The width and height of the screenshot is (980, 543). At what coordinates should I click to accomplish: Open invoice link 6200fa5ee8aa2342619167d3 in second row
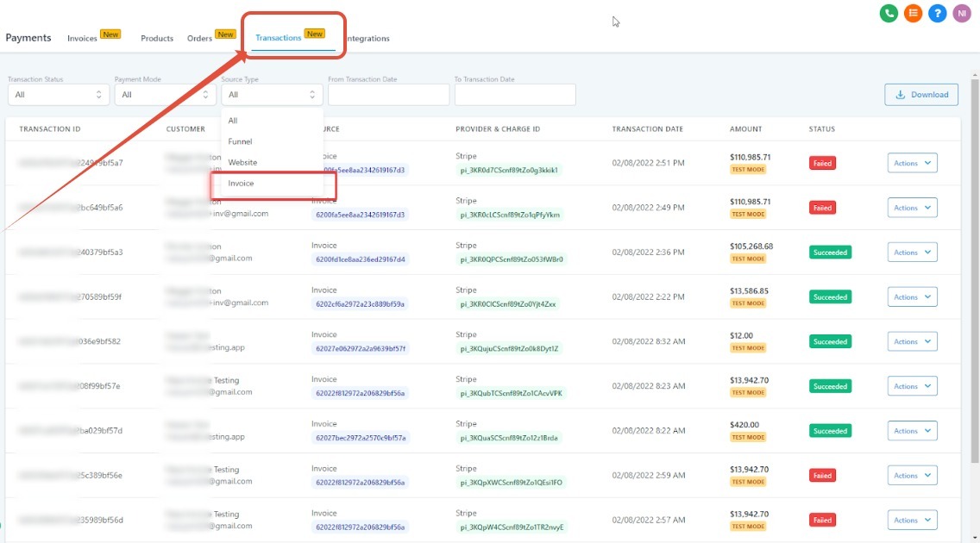(x=360, y=214)
